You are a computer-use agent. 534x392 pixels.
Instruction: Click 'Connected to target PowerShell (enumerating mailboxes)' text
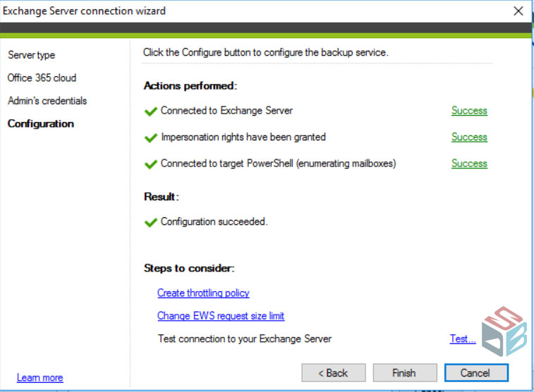coord(278,164)
